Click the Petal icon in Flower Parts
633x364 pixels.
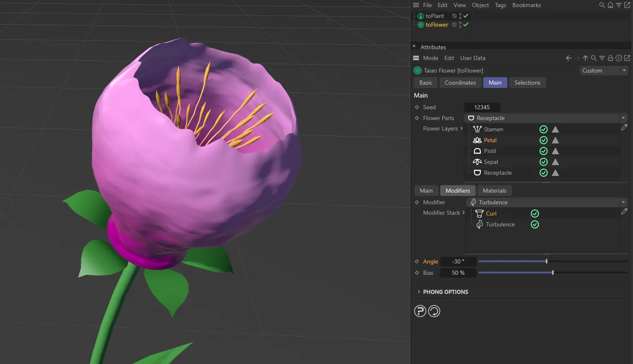[477, 140]
